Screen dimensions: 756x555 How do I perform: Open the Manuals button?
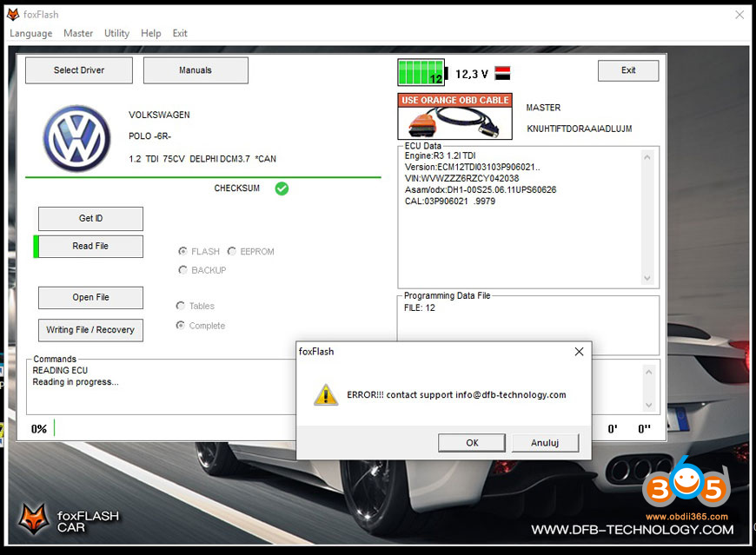coord(196,70)
